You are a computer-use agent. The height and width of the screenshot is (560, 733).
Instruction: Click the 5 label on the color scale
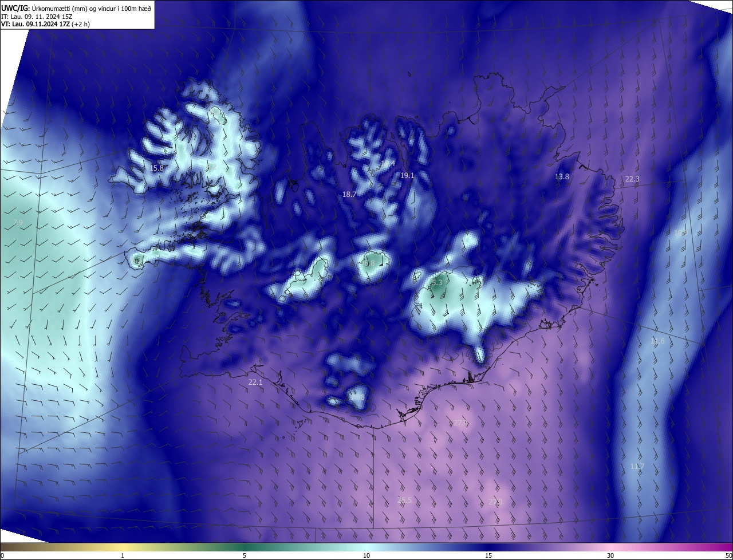tap(245, 555)
